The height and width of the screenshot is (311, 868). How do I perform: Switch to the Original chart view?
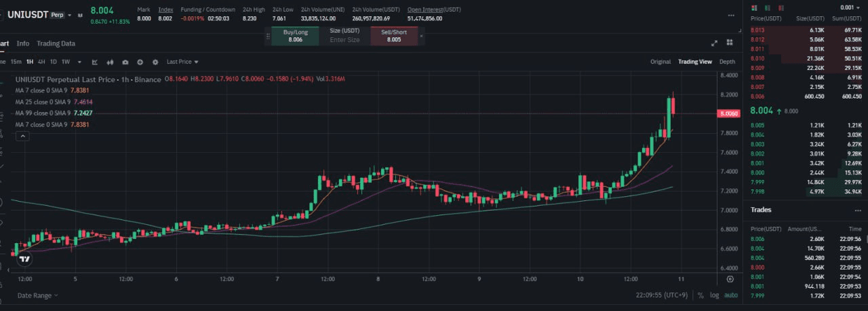coord(660,62)
